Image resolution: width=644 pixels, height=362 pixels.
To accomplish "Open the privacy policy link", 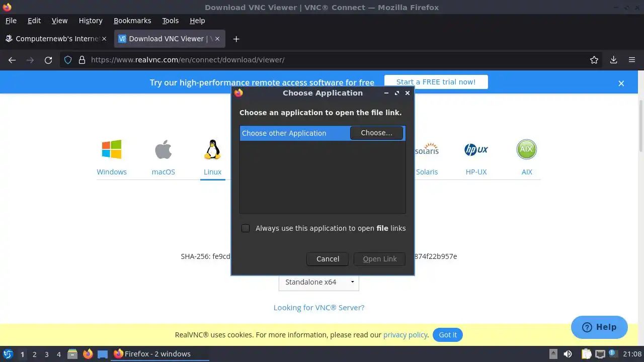I will (x=405, y=335).
